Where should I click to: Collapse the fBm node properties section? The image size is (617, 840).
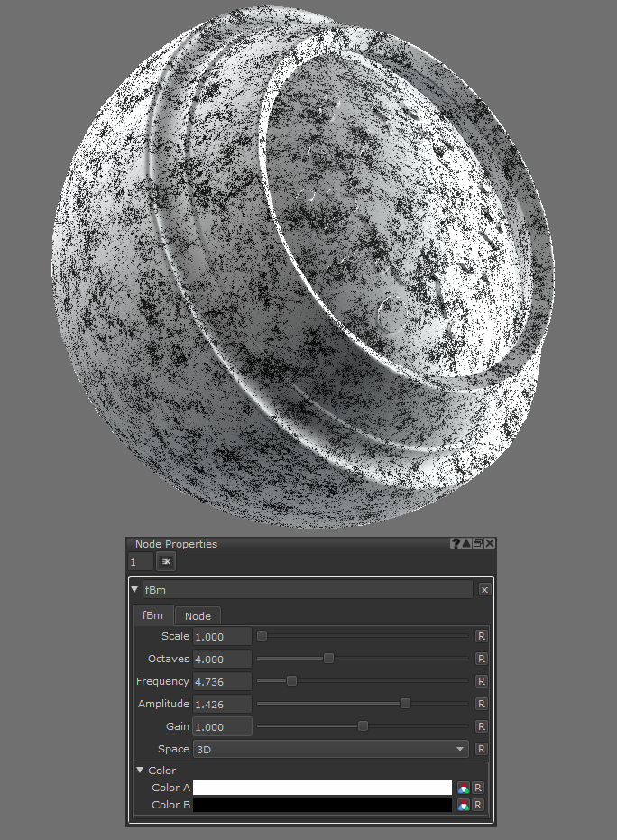[135, 590]
